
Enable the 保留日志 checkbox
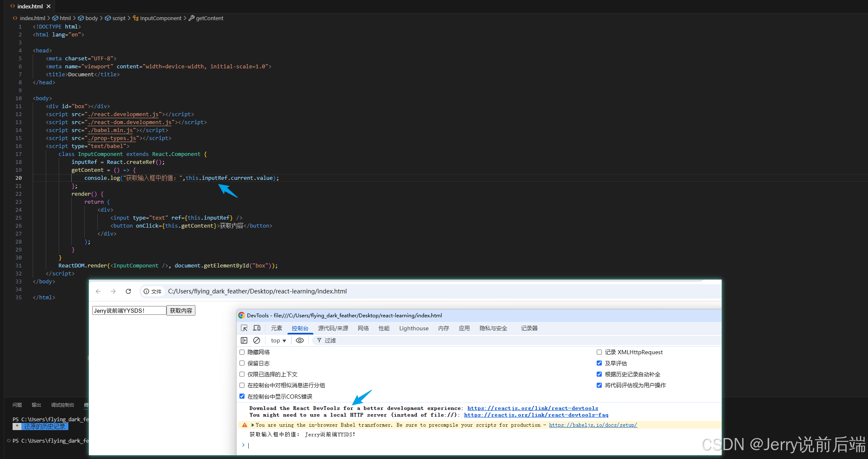pyautogui.click(x=242, y=363)
